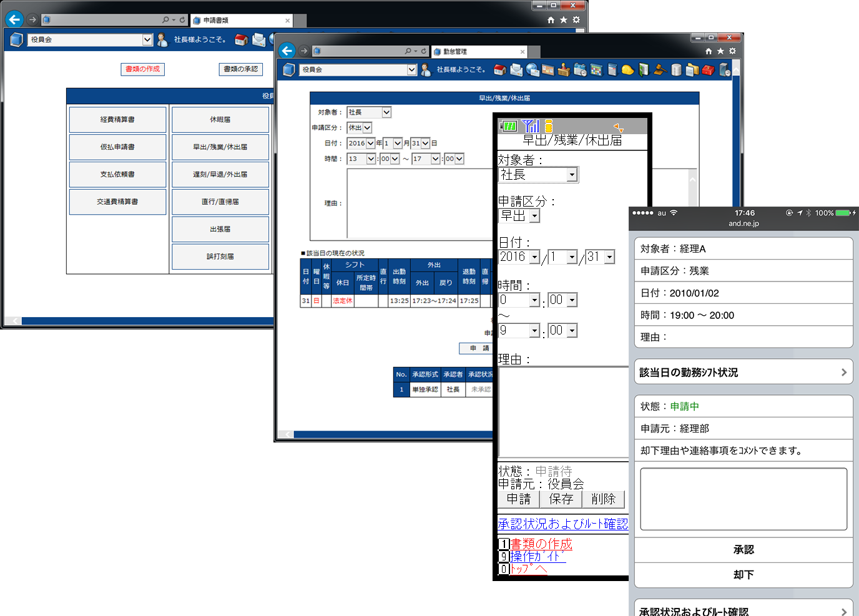
Task: Click blue cube logo in 勤怠管理 window
Action: coord(288,70)
